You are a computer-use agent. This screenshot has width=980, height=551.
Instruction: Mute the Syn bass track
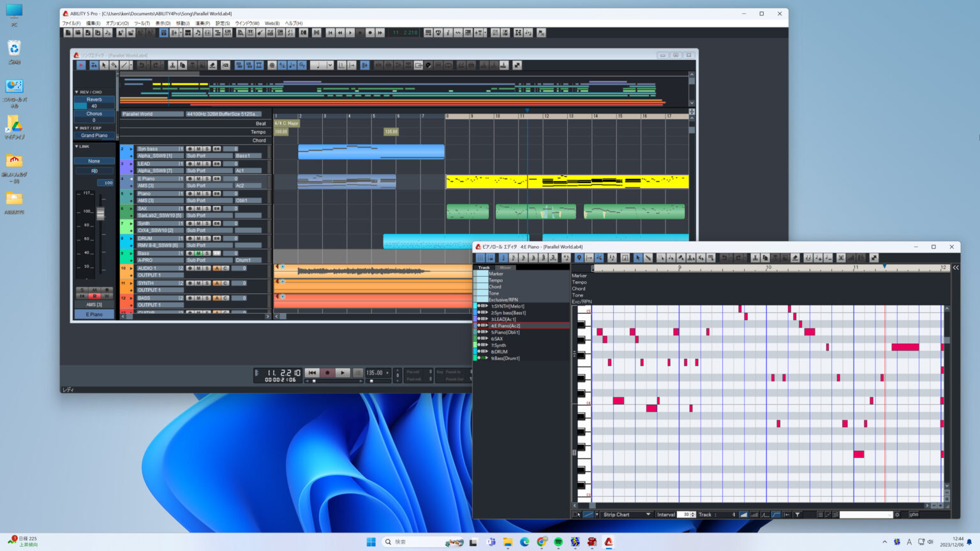198,149
